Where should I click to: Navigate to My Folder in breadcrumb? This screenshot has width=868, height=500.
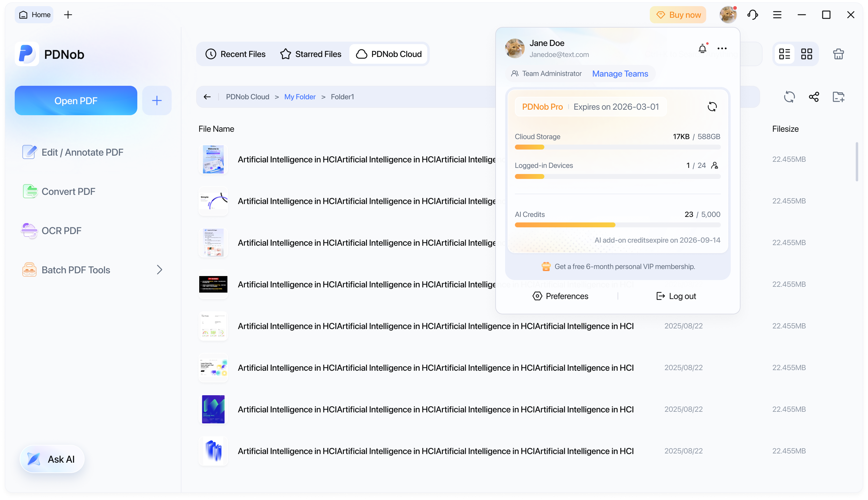300,97
